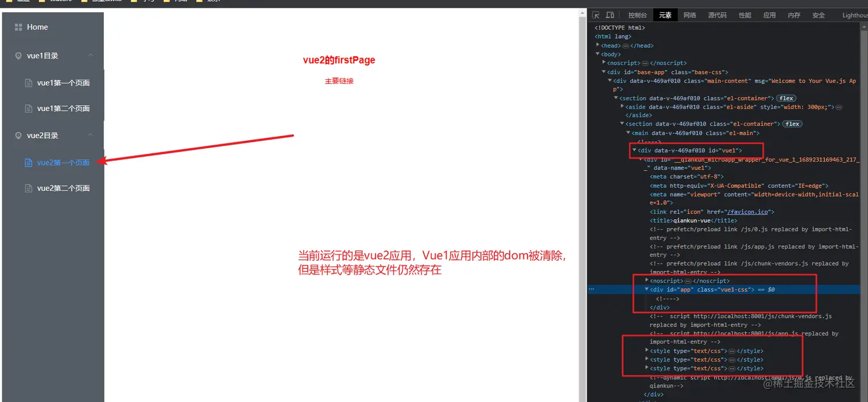
Task: Toggle the flex badge on the first el-container section
Action: (x=786, y=98)
